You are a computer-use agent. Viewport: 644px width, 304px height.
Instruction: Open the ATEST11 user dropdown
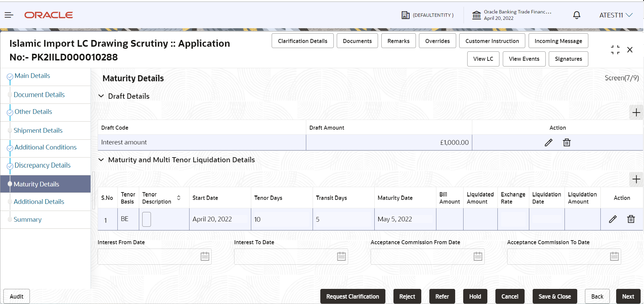pyautogui.click(x=616, y=15)
